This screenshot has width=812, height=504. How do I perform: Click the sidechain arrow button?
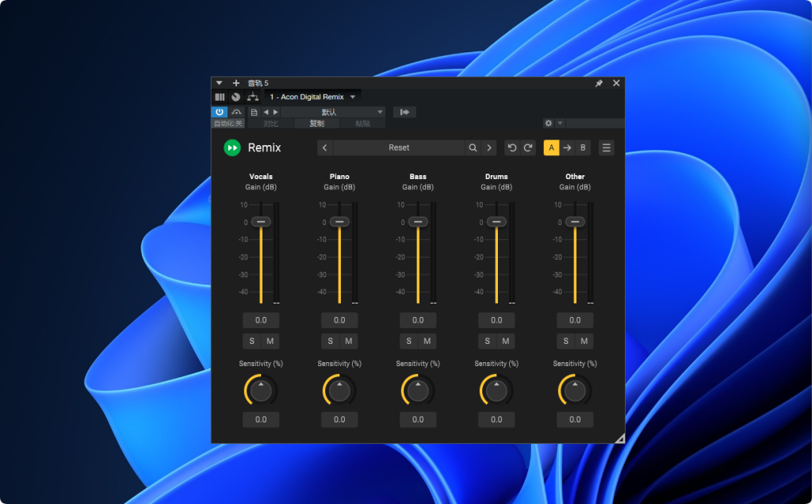[x=404, y=112]
